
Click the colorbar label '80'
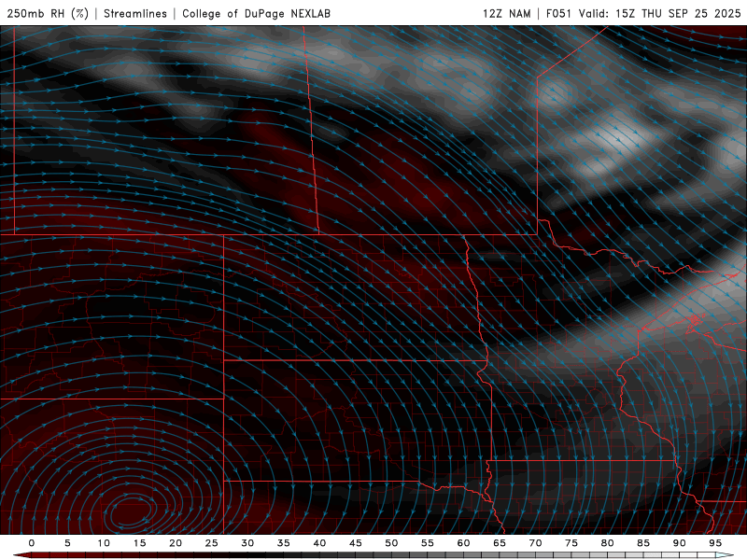tap(607, 543)
